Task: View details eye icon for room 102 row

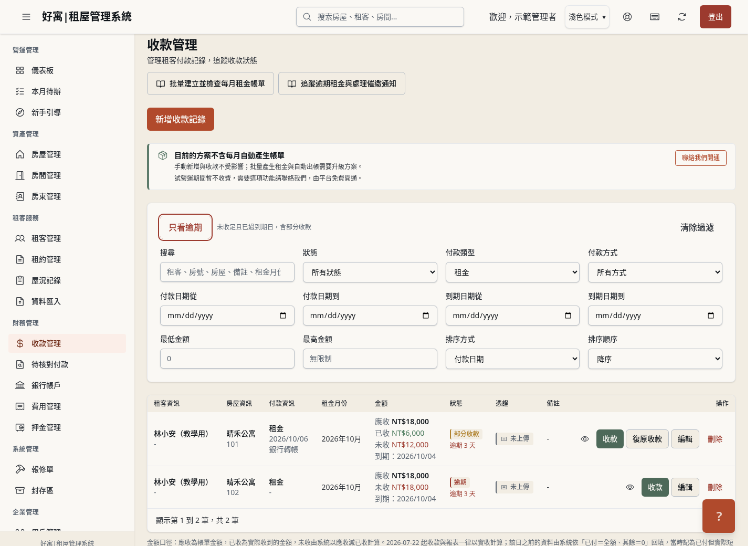Action: (x=630, y=487)
